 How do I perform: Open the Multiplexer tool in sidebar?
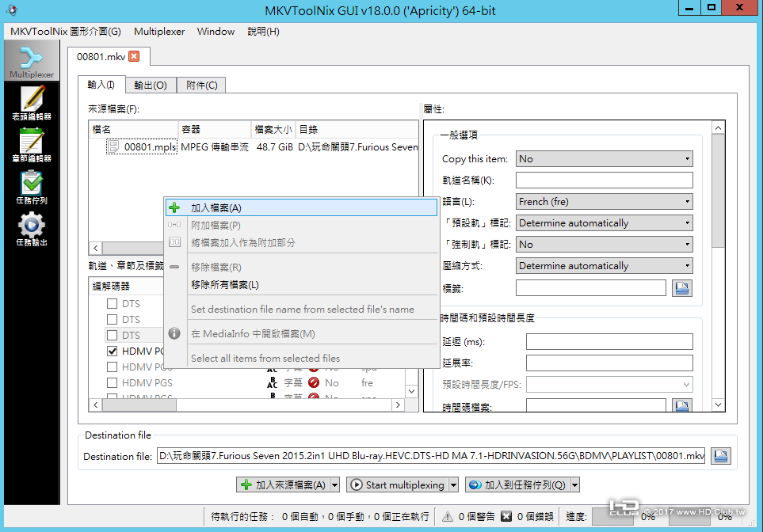[x=32, y=61]
